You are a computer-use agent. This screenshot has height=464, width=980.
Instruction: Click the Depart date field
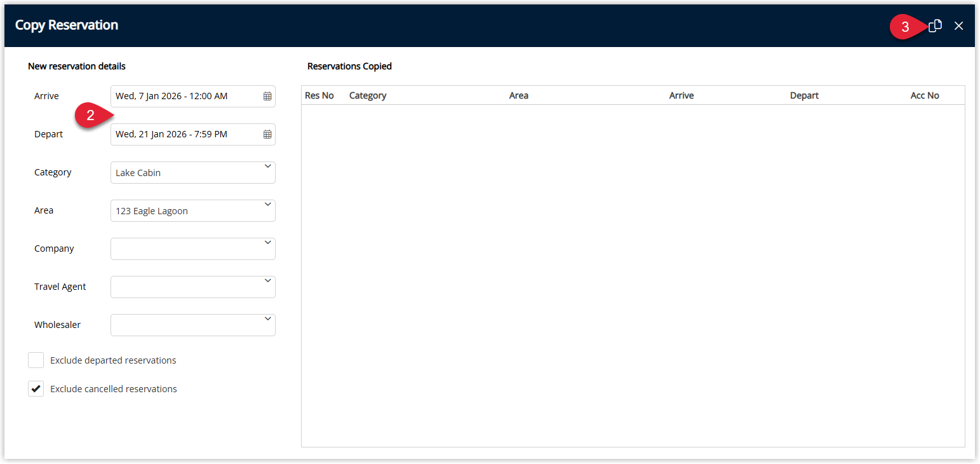pyautogui.click(x=193, y=134)
